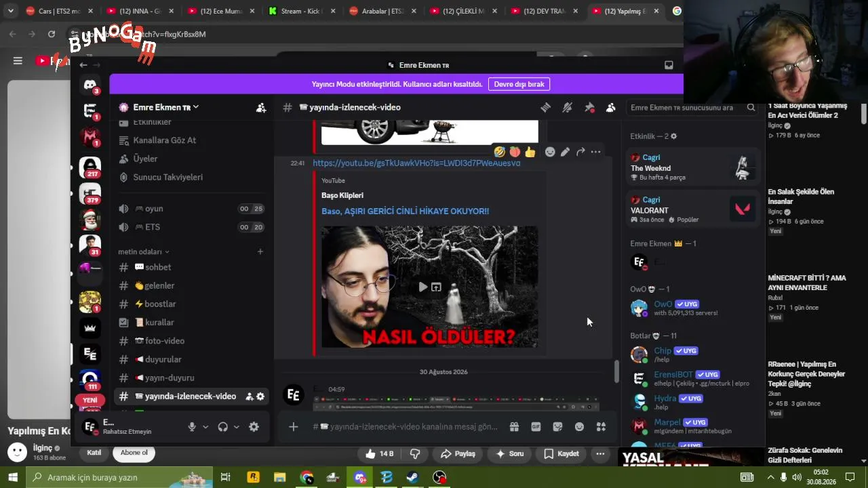Open the server icon with 217 badge
Screen dimensions: 868x488
[x=90, y=167]
